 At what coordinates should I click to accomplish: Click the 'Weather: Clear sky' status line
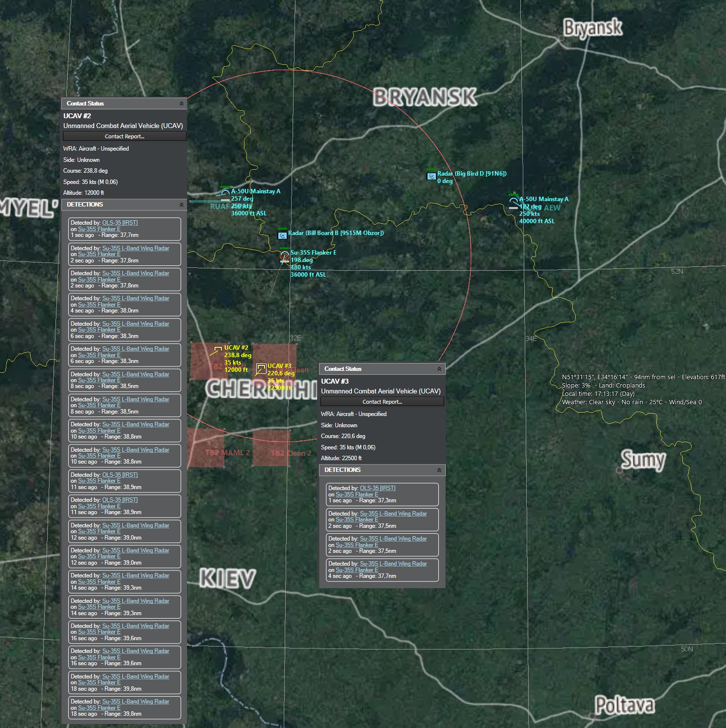(x=632, y=402)
